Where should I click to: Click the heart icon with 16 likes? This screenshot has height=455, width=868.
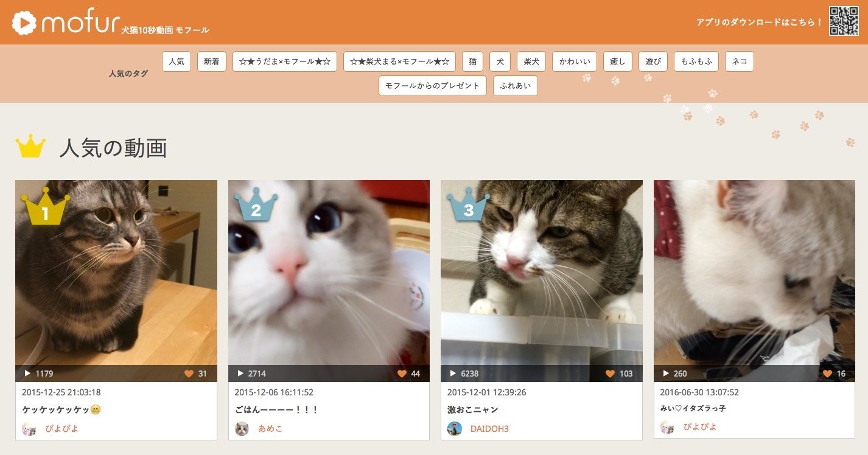pos(827,373)
